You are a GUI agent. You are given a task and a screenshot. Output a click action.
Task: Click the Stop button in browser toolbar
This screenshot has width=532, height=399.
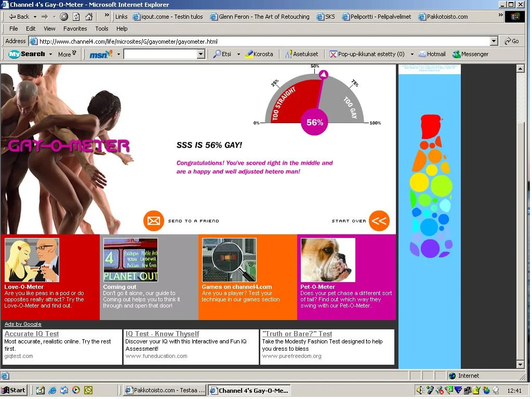(64, 17)
